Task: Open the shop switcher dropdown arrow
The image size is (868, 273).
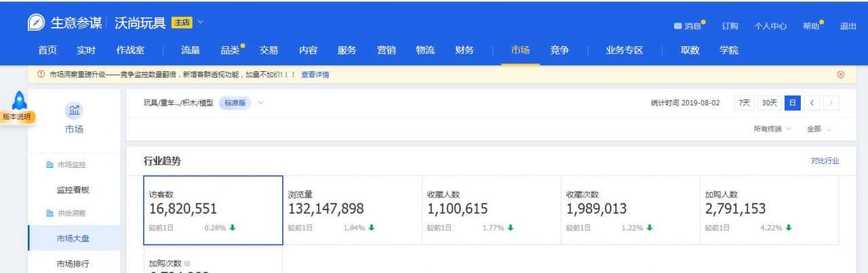Action: click(200, 22)
